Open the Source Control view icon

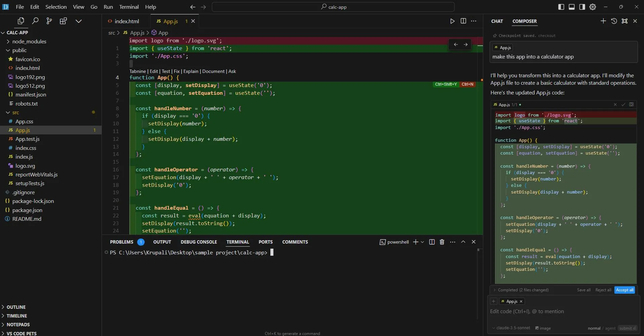point(49,21)
